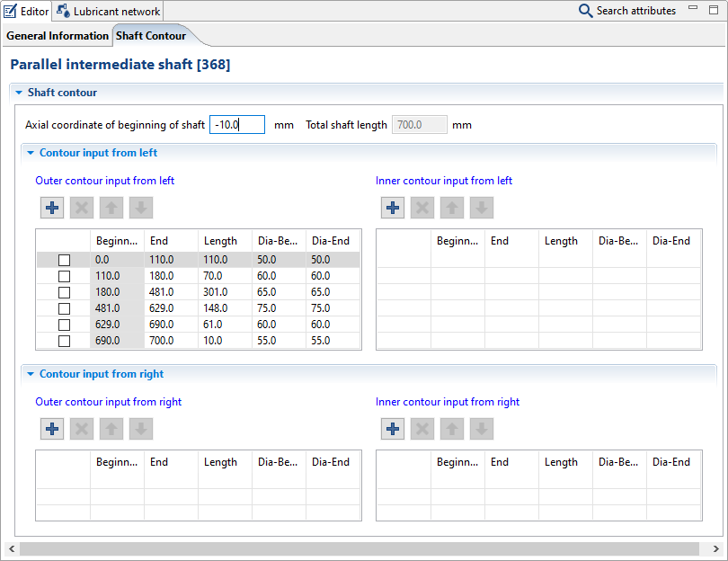Click delete icon in outer contour from left
728x561 pixels.
(x=82, y=208)
